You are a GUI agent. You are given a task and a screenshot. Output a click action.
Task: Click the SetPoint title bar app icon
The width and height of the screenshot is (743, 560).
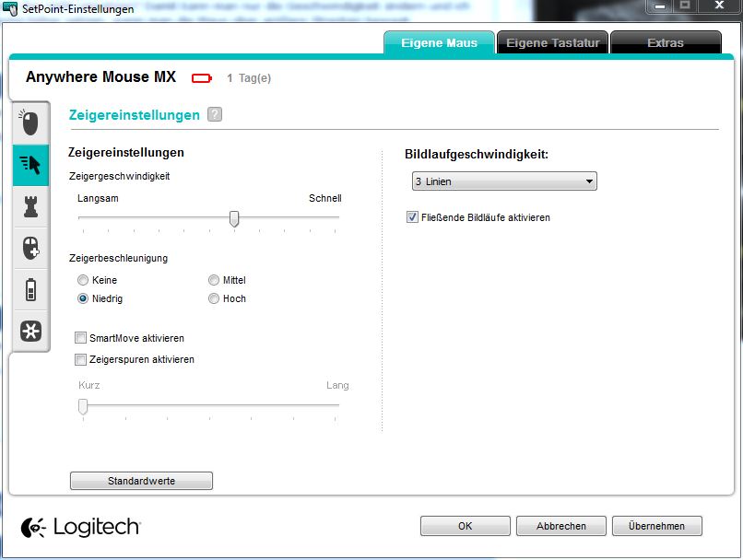click(x=10, y=8)
